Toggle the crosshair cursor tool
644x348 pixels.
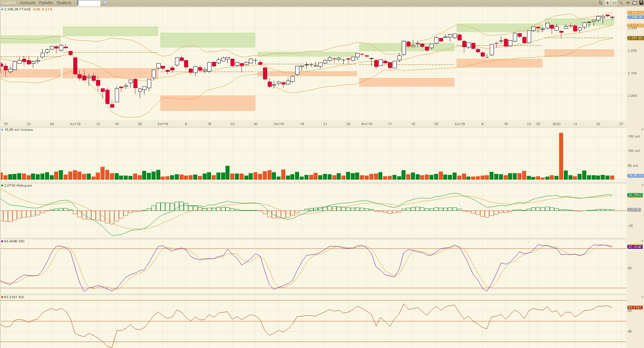(607, 3)
